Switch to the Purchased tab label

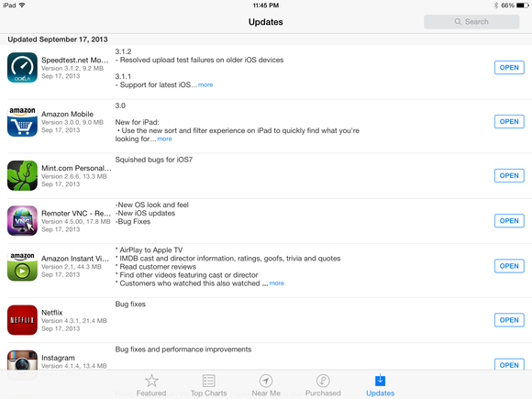[x=323, y=393]
